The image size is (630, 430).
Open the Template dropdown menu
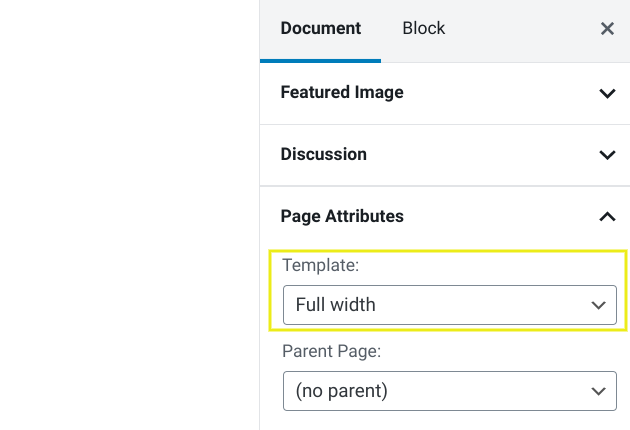(x=450, y=305)
